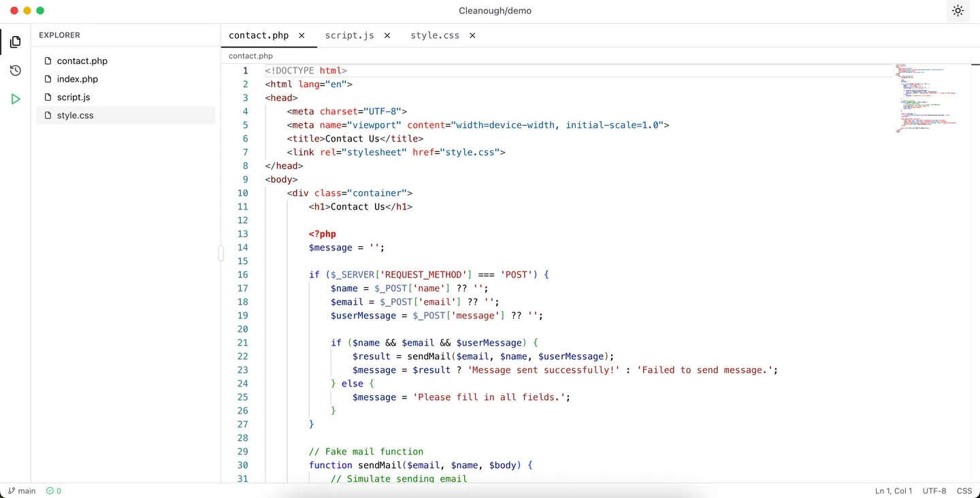Close the script.js tab
Screen dimensions: 980x498
click(387, 35)
